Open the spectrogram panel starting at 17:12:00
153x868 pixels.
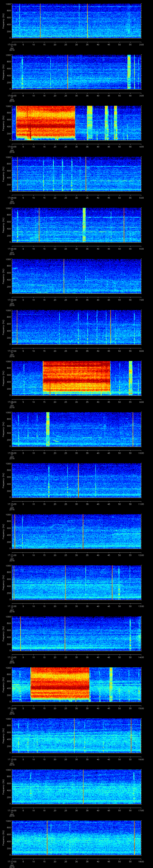[x=76, y=583]
